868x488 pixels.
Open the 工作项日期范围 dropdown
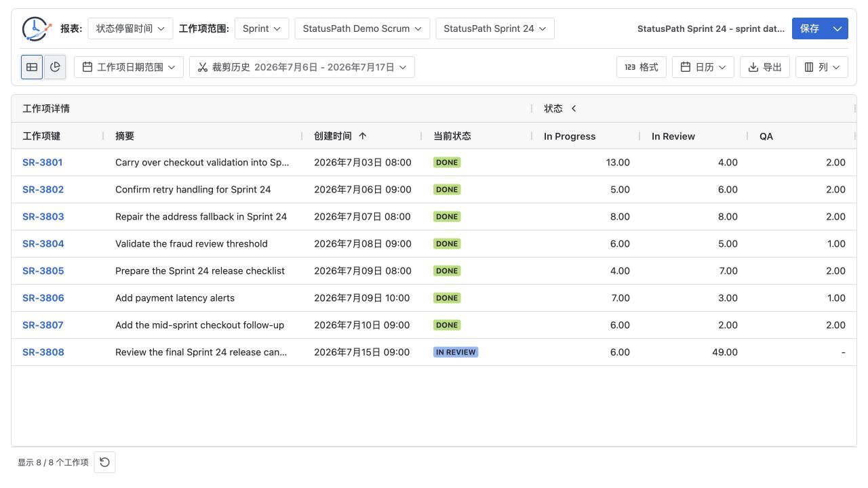point(129,67)
